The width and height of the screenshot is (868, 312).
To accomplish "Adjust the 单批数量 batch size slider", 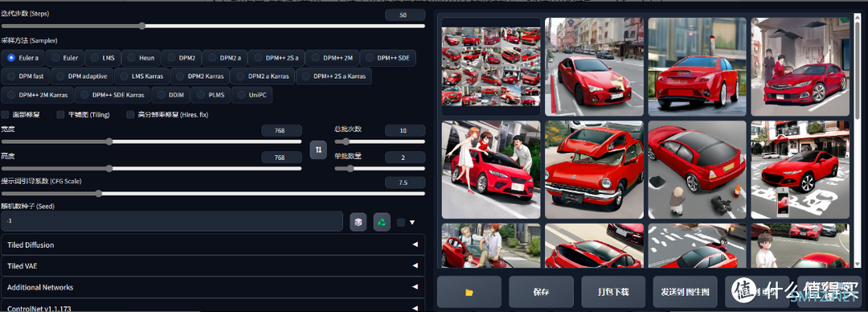I will point(379,169).
